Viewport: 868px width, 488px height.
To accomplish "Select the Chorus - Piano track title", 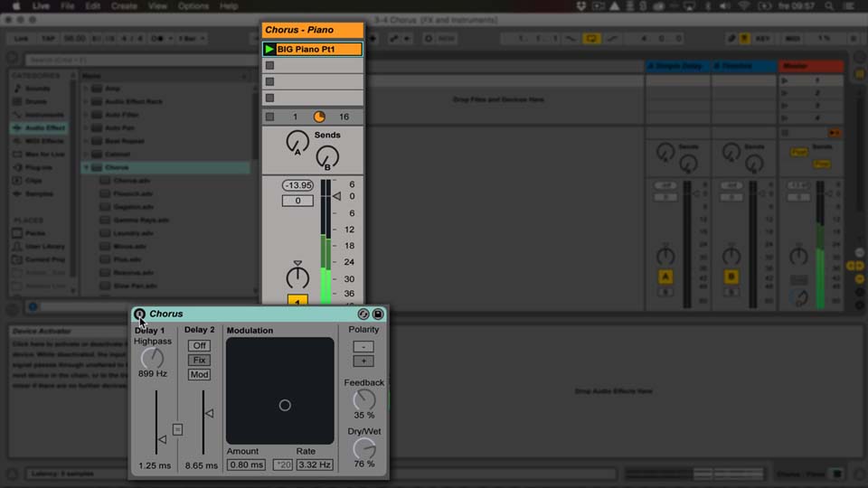I will [x=313, y=30].
